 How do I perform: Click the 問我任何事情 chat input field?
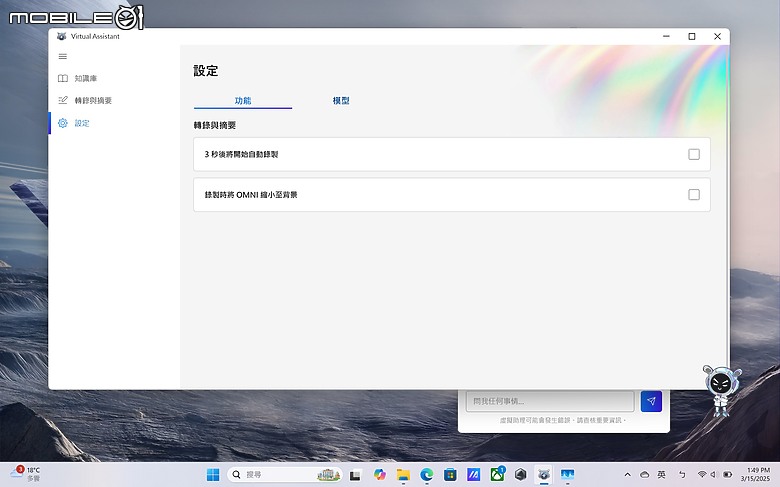550,401
